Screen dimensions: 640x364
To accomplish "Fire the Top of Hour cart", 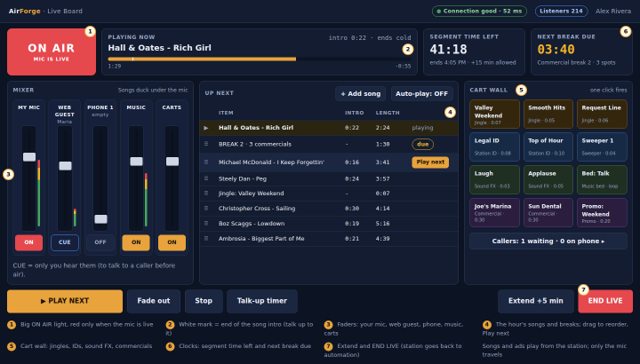I will tap(548, 147).
